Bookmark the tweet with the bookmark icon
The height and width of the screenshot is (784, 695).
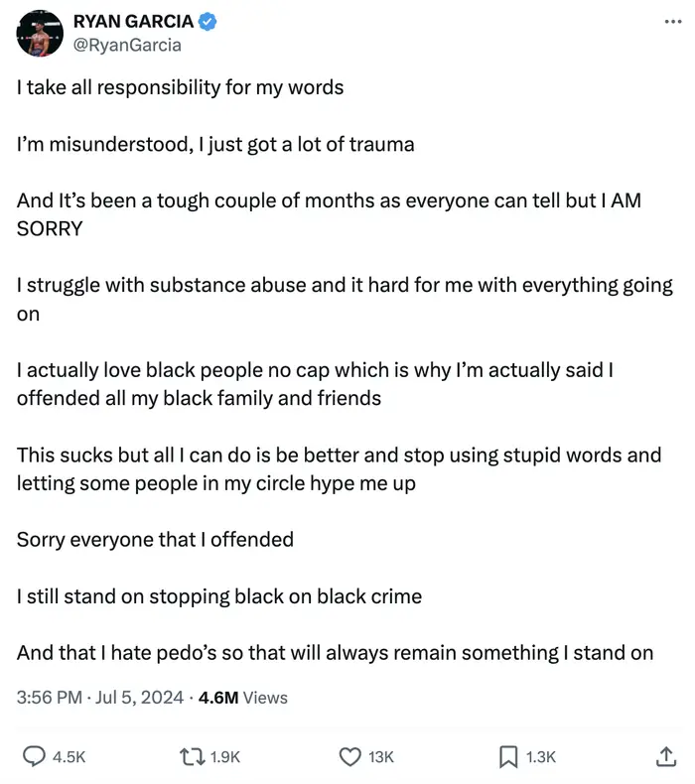[508, 756]
